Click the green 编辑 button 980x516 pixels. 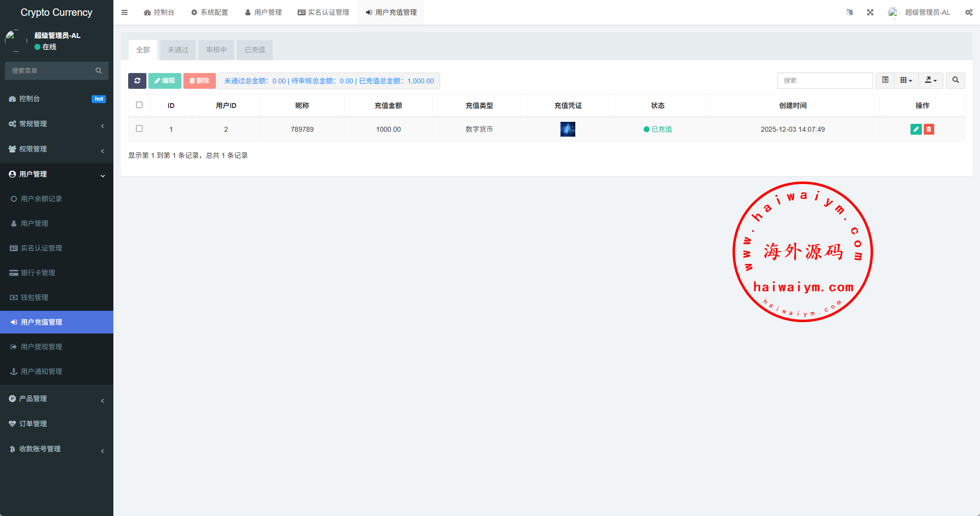coord(165,81)
